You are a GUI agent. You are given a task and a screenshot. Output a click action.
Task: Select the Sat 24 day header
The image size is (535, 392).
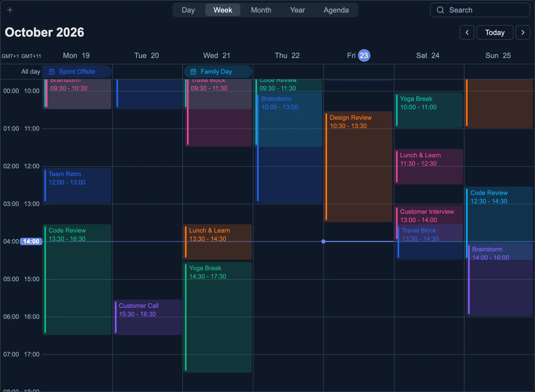coord(428,55)
